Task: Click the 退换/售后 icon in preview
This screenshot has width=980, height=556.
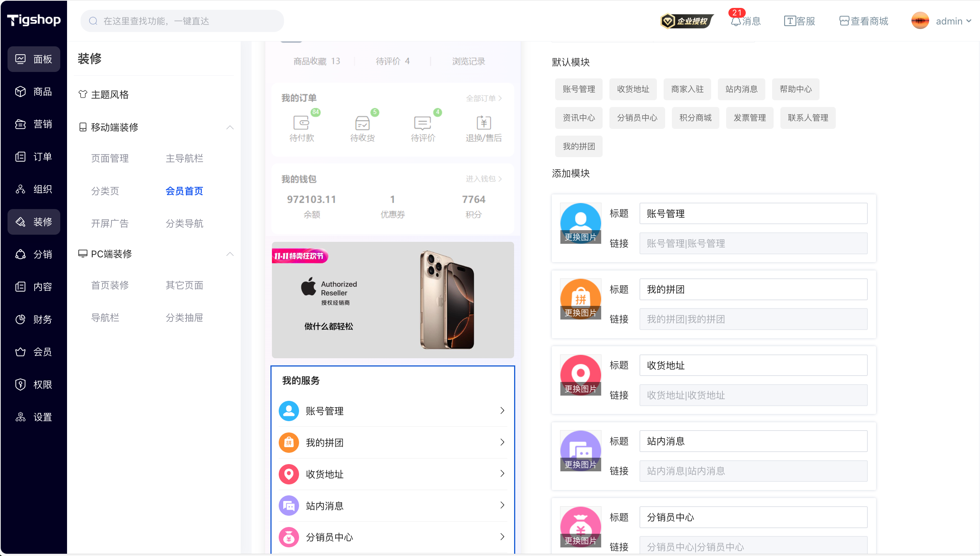Action: 483,128
